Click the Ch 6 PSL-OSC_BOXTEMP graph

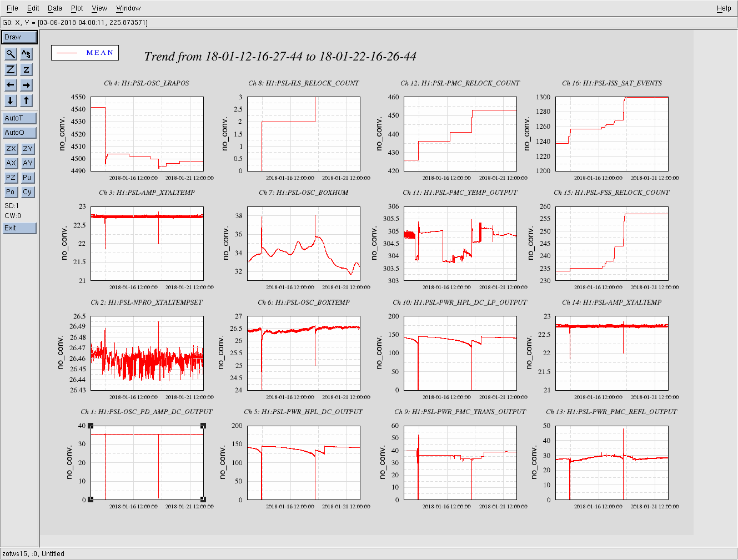click(x=304, y=353)
